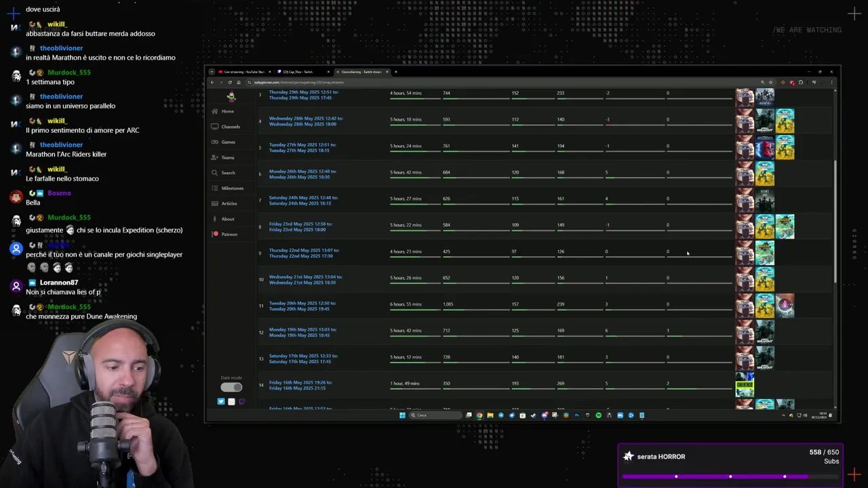Click the red extension icon with badge
Viewport: 868px width, 488px height.
click(x=792, y=83)
